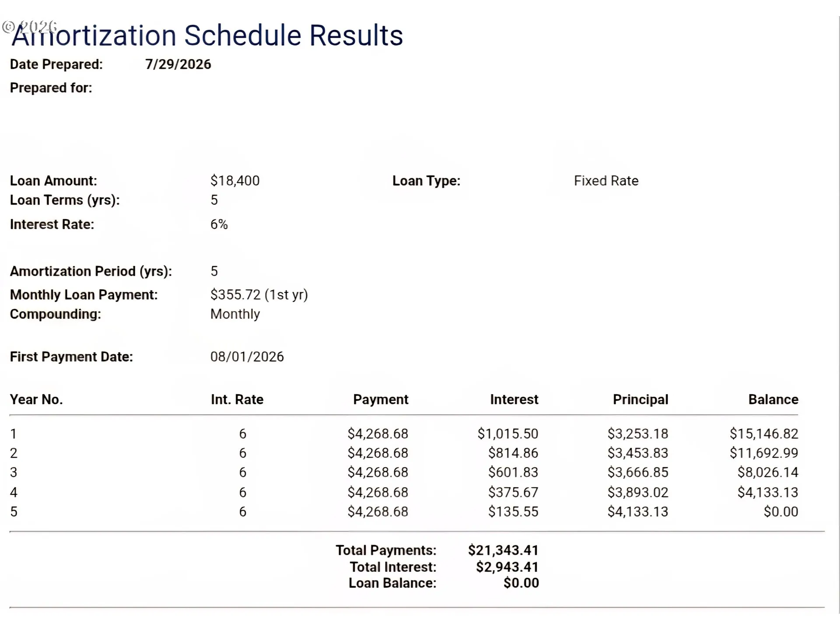The width and height of the screenshot is (840, 630).
Task: Select the Compounding value Monthly
Action: point(235,315)
